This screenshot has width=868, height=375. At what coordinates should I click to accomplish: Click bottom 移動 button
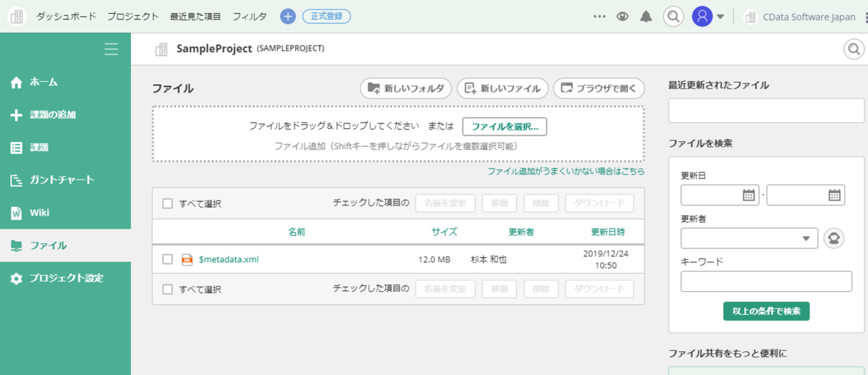pos(500,289)
